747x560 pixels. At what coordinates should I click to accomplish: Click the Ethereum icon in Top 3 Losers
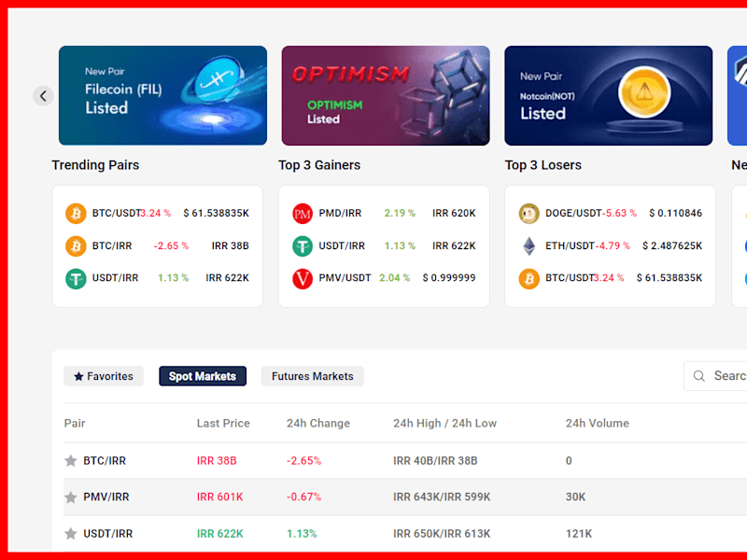pyautogui.click(x=529, y=246)
